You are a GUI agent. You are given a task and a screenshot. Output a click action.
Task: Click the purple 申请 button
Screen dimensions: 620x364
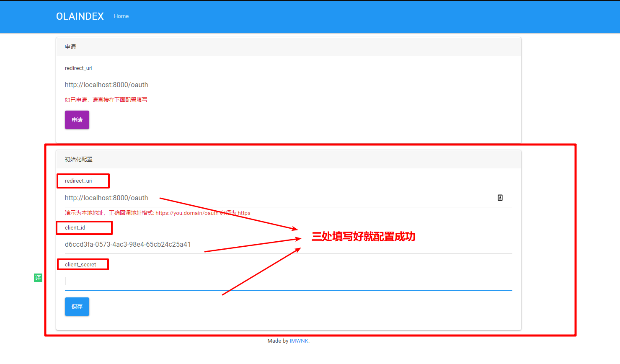tap(77, 120)
